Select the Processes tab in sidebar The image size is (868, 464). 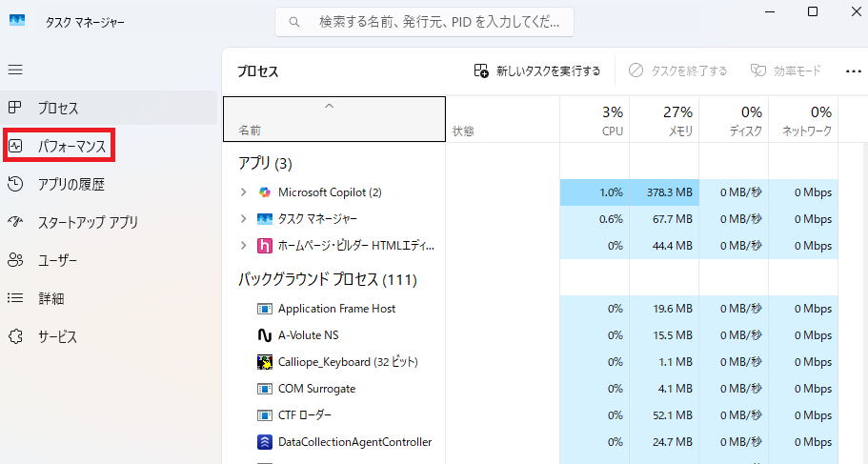click(59, 109)
